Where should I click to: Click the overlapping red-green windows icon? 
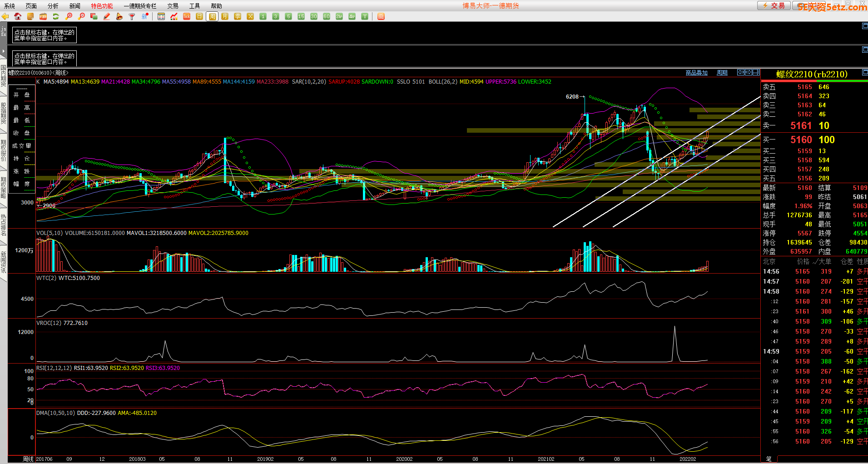[x=94, y=16]
